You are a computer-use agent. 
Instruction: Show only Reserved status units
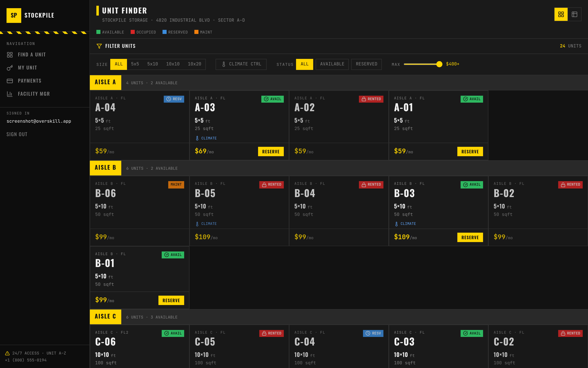366,64
